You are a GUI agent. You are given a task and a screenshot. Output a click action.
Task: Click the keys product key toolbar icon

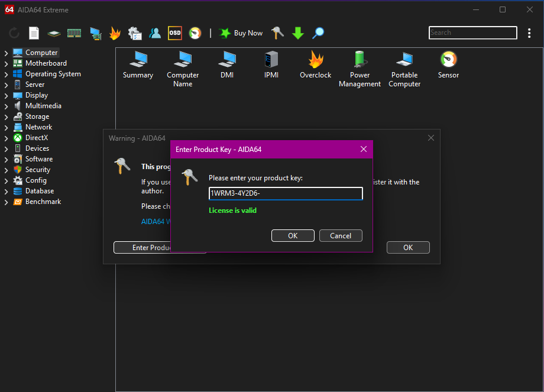[277, 33]
